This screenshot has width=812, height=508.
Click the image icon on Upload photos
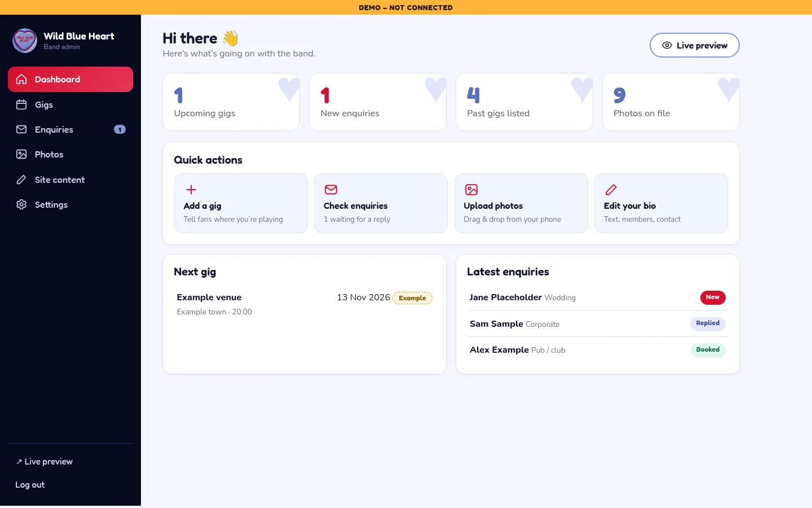471,190
